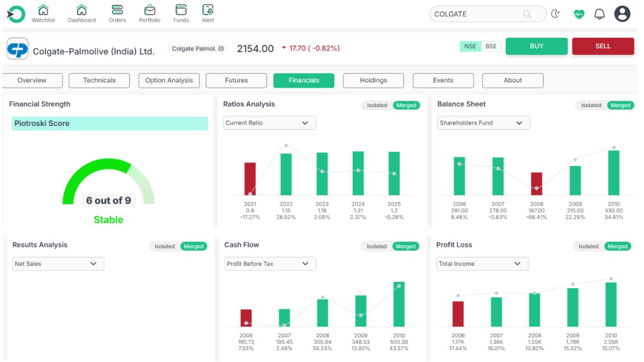Open the Futures tab
The height and width of the screenshot is (362, 644).
pos(236,81)
